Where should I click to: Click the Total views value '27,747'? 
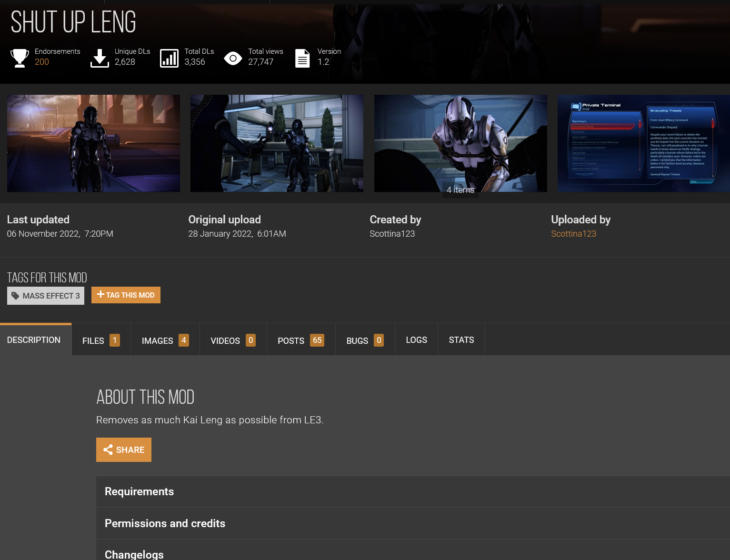coord(260,62)
